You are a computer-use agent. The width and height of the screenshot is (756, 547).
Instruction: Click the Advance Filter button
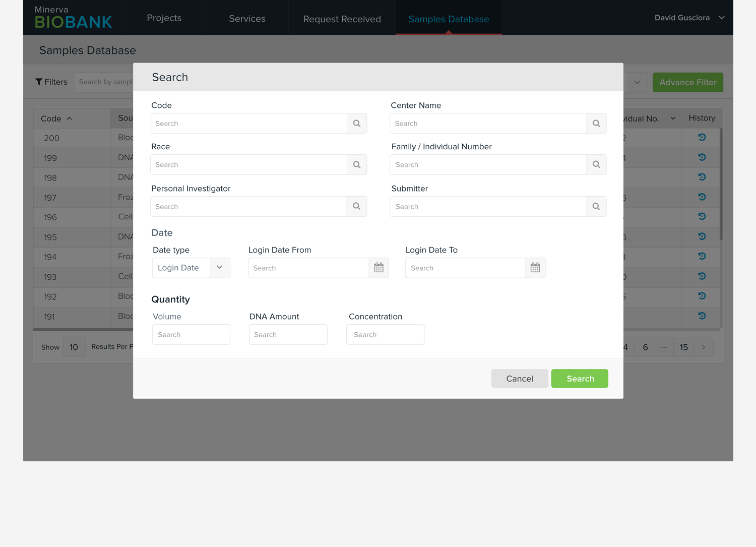[687, 82]
